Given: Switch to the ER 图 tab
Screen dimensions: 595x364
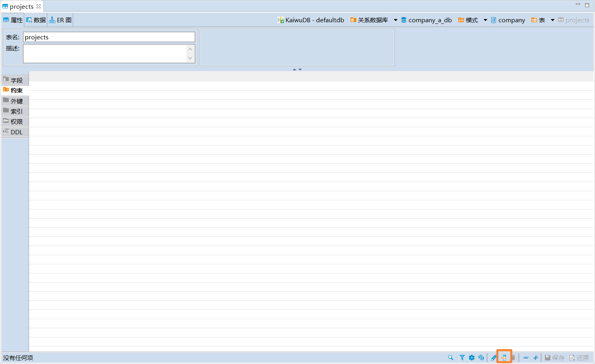Looking at the screenshot, I should coord(60,20).
